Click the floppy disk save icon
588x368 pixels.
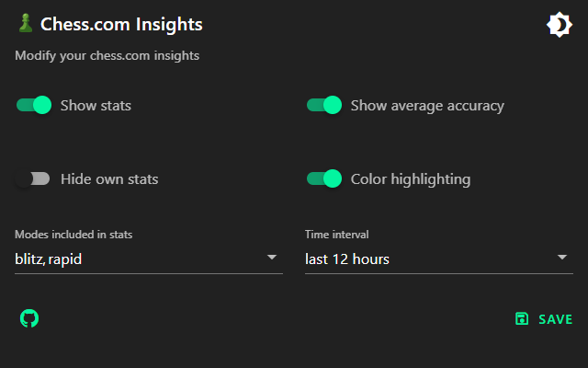[522, 319]
